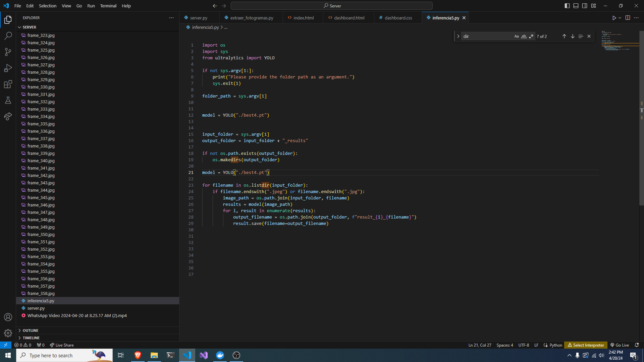Open the Testing flask view
The width and height of the screenshot is (644, 362).
[x=8, y=100]
